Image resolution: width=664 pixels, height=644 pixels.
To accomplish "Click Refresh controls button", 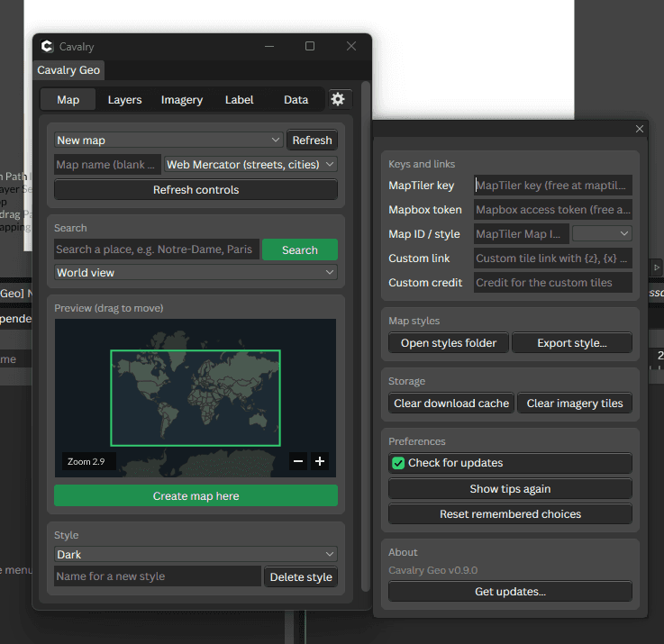I will click(x=196, y=190).
